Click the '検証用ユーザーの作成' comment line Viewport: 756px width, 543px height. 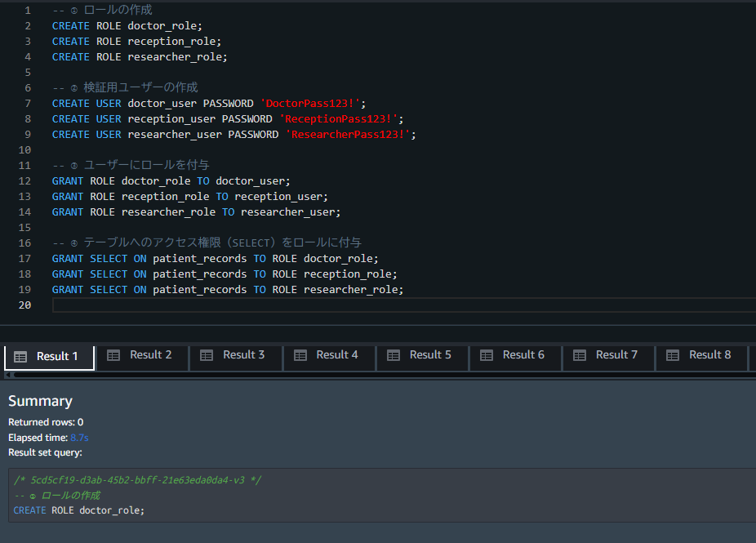pyautogui.click(x=125, y=87)
